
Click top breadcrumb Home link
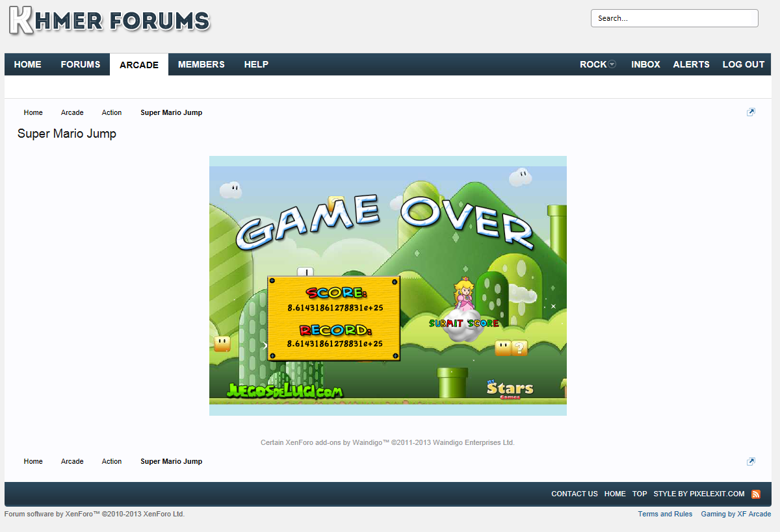coord(33,112)
